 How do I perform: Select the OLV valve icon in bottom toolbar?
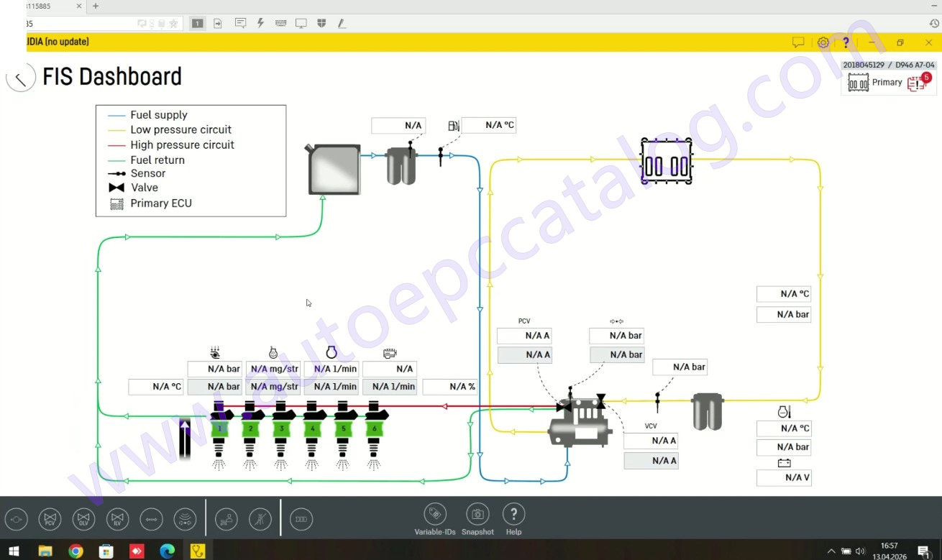click(83, 518)
